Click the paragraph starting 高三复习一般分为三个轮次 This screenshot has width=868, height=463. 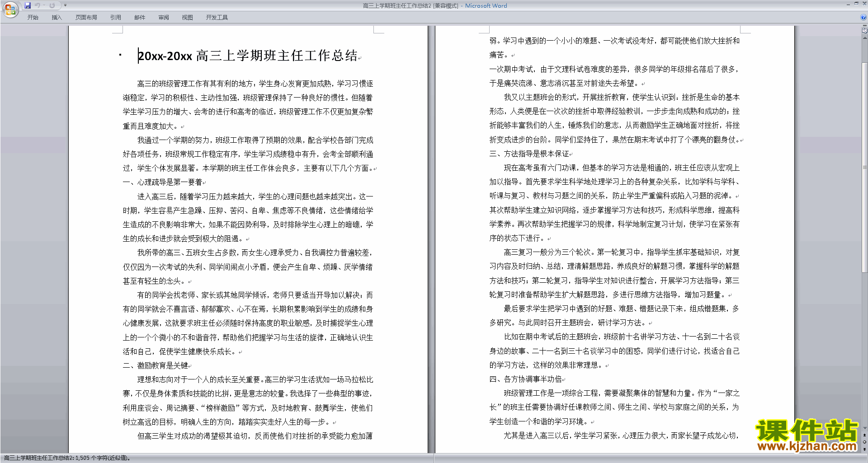click(614, 274)
